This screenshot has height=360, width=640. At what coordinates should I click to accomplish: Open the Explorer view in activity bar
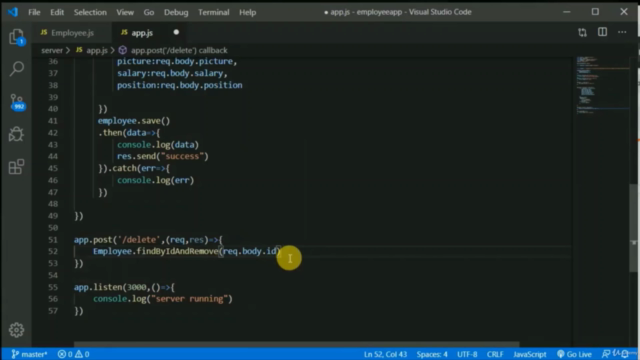16,37
